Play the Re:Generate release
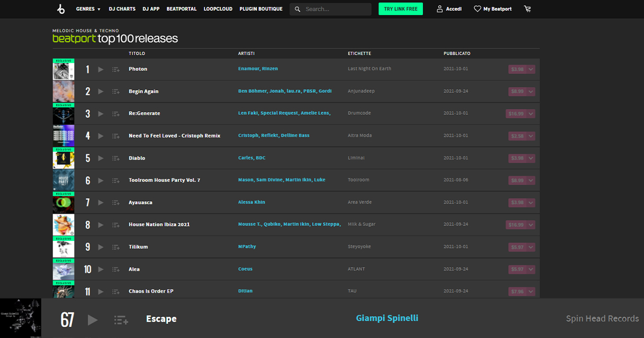Screen dimensions: 644x338 point(101,114)
